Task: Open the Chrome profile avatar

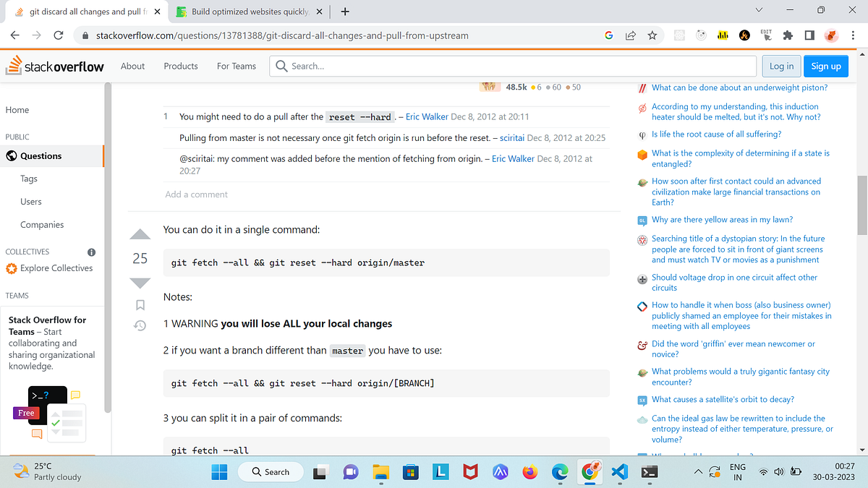Action: (x=832, y=35)
